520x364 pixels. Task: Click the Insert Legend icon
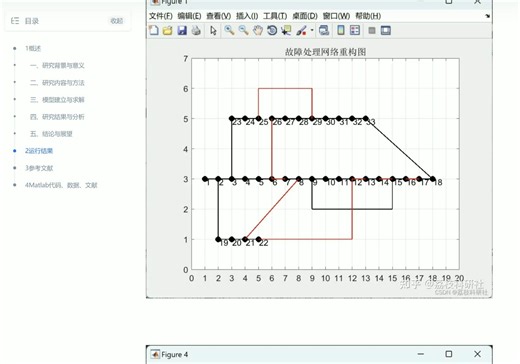[x=355, y=30]
